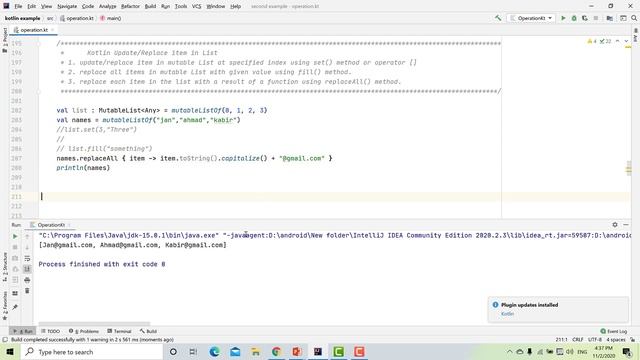Toggle the Favorites tool window sidebar button
The width and height of the screenshot is (640, 360).
(x=4, y=305)
